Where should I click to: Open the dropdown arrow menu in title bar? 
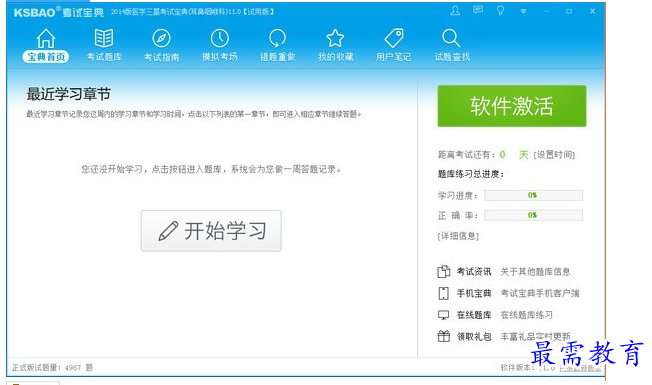524,12
